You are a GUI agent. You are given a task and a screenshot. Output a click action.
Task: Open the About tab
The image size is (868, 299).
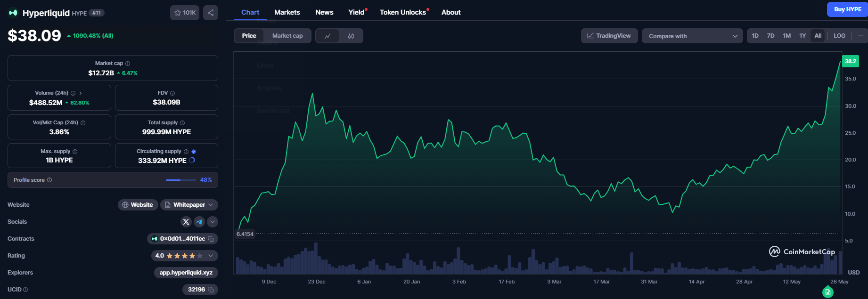pyautogui.click(x=451, y=12)
